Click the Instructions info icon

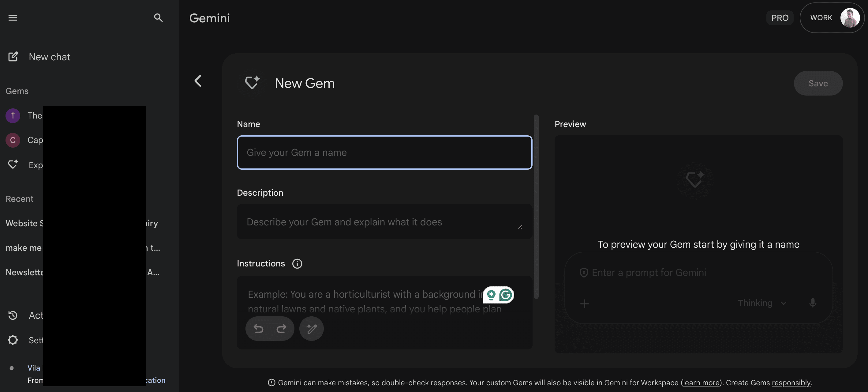click(297, 264)
